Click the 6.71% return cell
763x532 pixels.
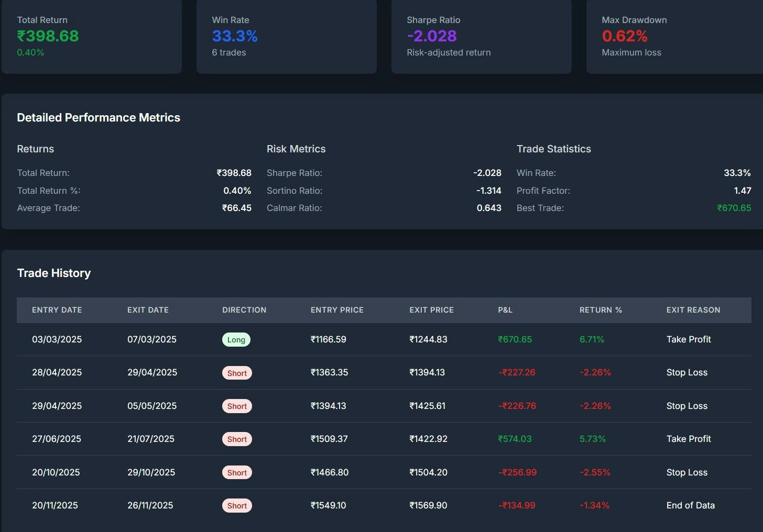[x=592, y=339]
